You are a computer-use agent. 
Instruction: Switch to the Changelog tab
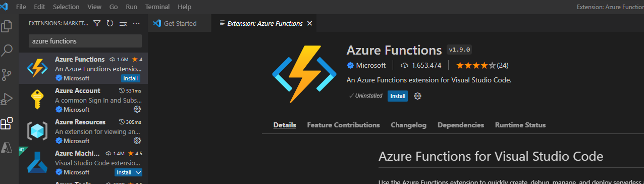[408, 125]
